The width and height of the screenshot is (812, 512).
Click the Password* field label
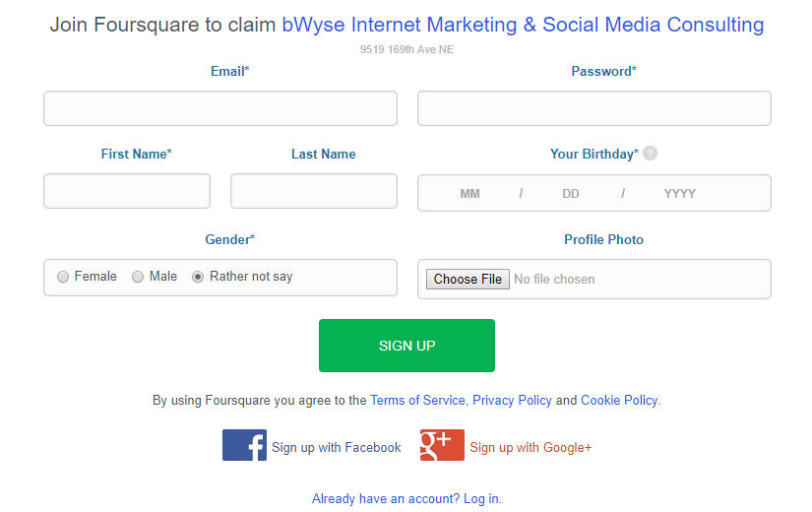pyautogui.click(x=603, y=72)
